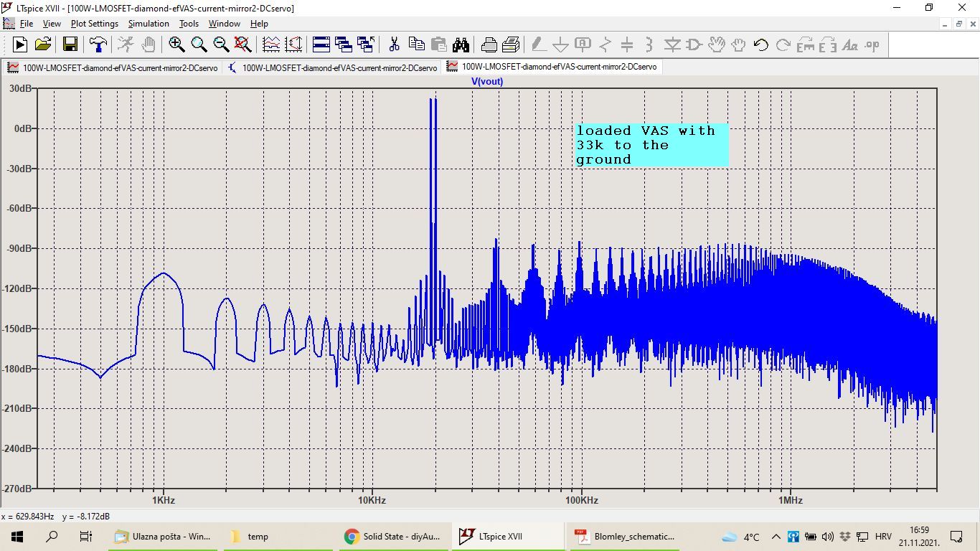
Task: Open Blomley_schematic PDF taskbar item
Action: pyautogui.click(x=626, y=537)
